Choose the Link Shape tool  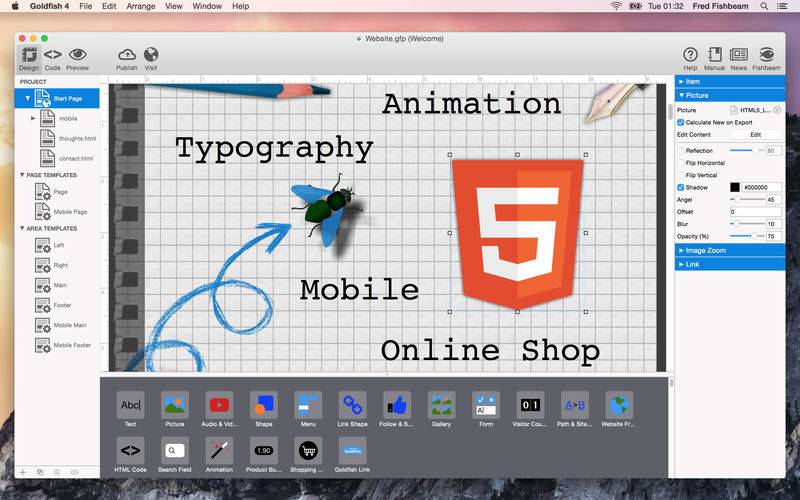[x=352, y=405]
